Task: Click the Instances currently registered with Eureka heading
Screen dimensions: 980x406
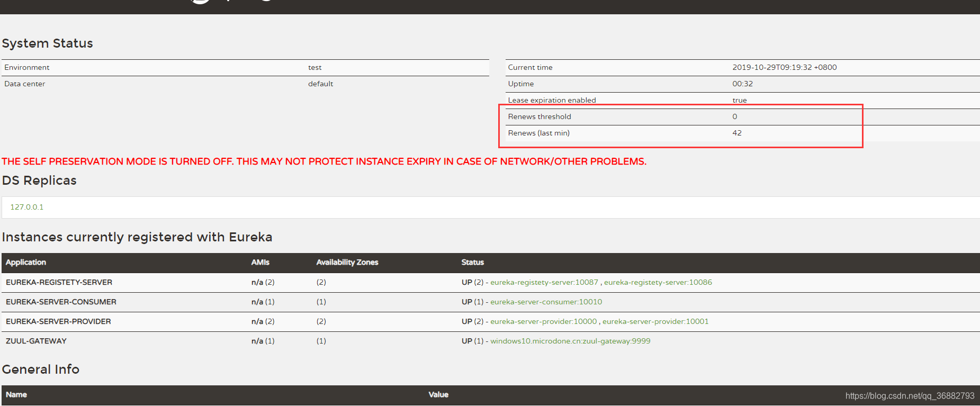Action: click(x=137, y=237)
